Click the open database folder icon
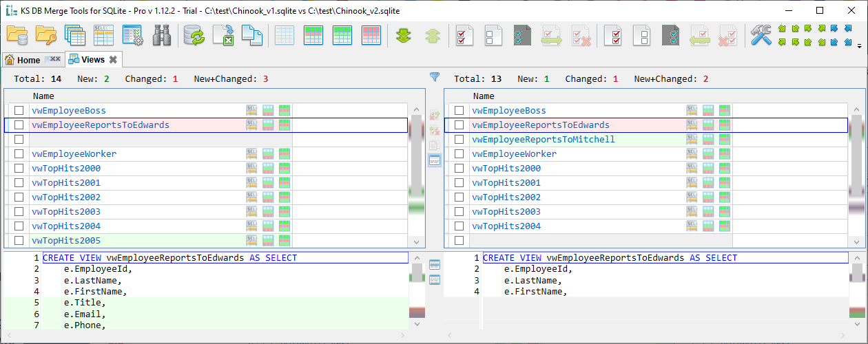 [x=17, y=34]
